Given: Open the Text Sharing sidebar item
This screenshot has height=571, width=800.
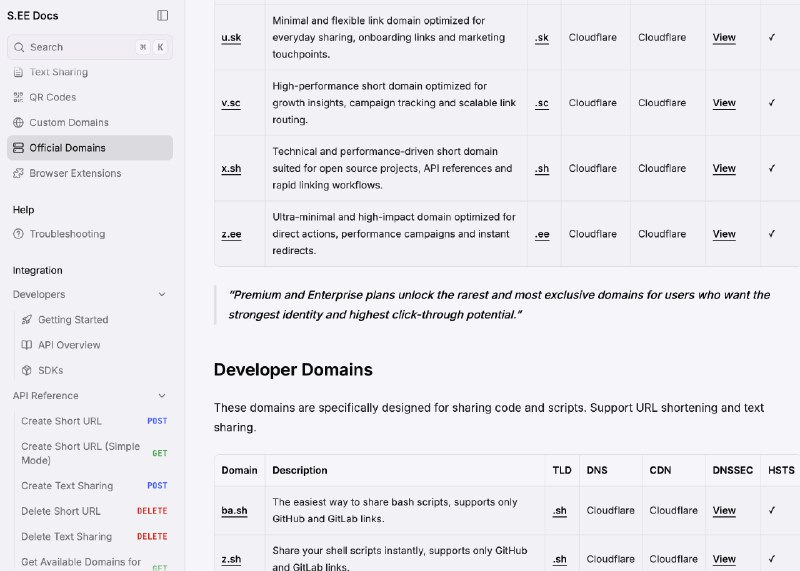Looking at the screenshot, I should (58, 72).
